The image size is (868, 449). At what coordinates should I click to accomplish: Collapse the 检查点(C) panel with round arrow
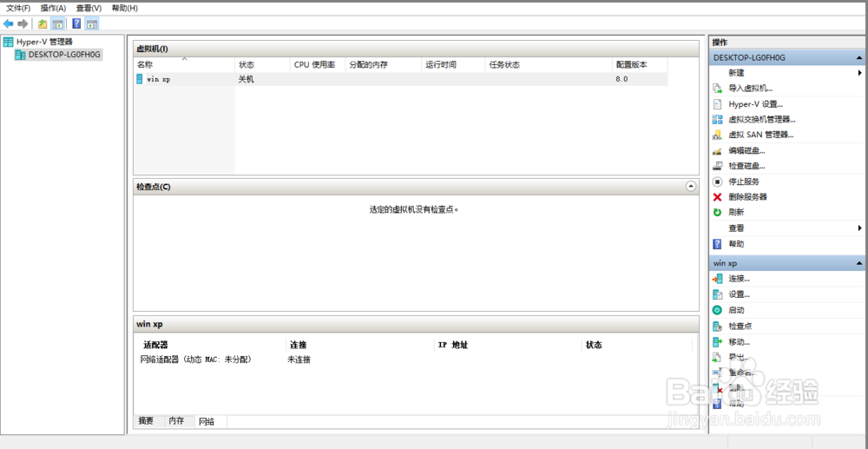(690, 187)
